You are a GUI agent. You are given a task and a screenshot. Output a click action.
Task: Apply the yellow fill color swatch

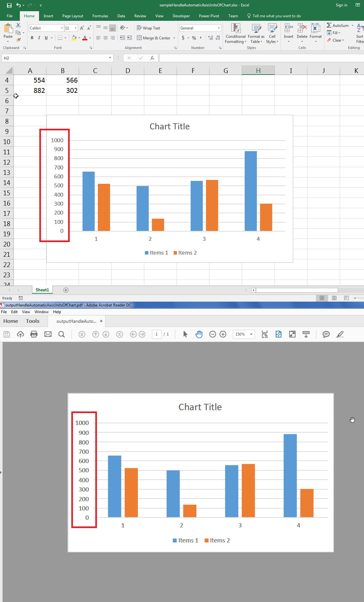click(x=74, y=38)
